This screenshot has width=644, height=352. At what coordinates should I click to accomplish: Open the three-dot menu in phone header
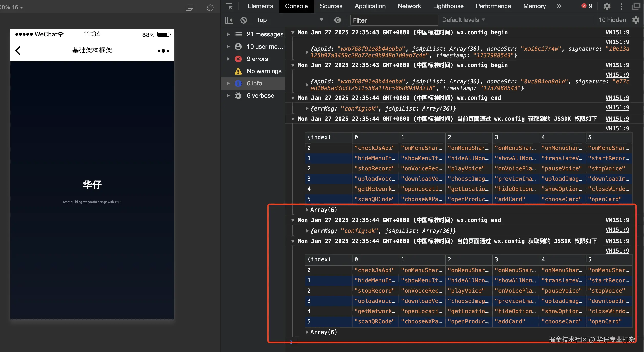[x=163, y=51]
